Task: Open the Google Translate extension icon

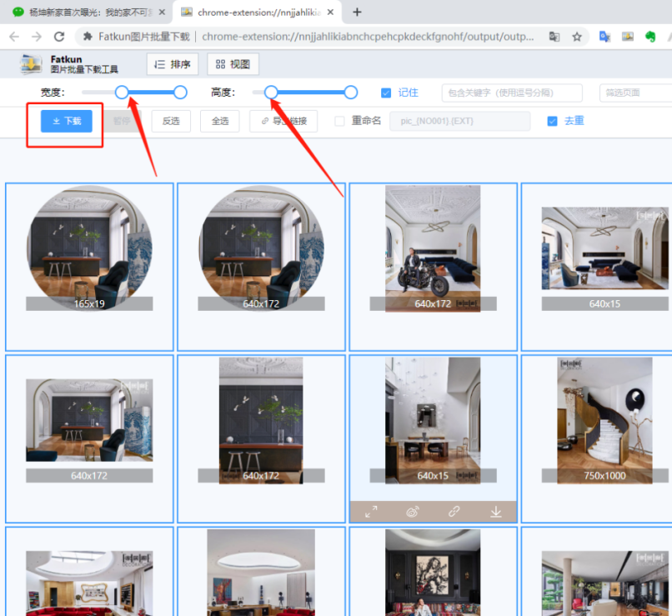Action: point(604,37)
